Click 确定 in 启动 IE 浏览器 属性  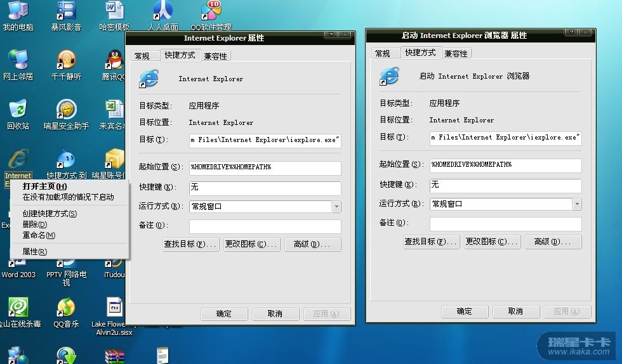tap(465, 311)
